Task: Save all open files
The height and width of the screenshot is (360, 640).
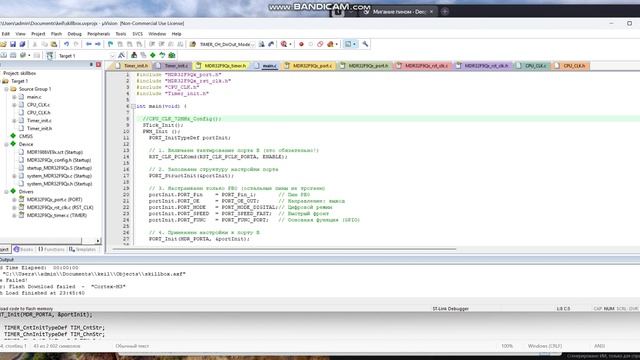Action: pos(22,44)
